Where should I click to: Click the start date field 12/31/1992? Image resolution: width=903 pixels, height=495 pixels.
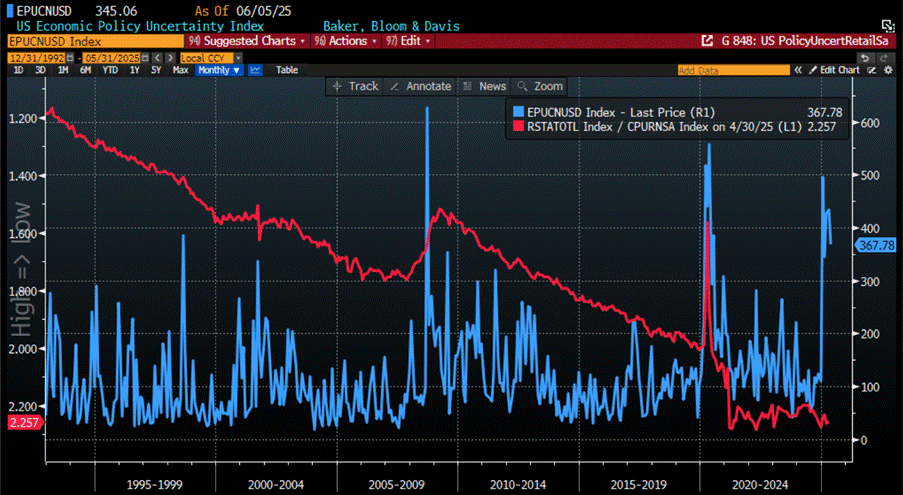click(x=37, y=58)
